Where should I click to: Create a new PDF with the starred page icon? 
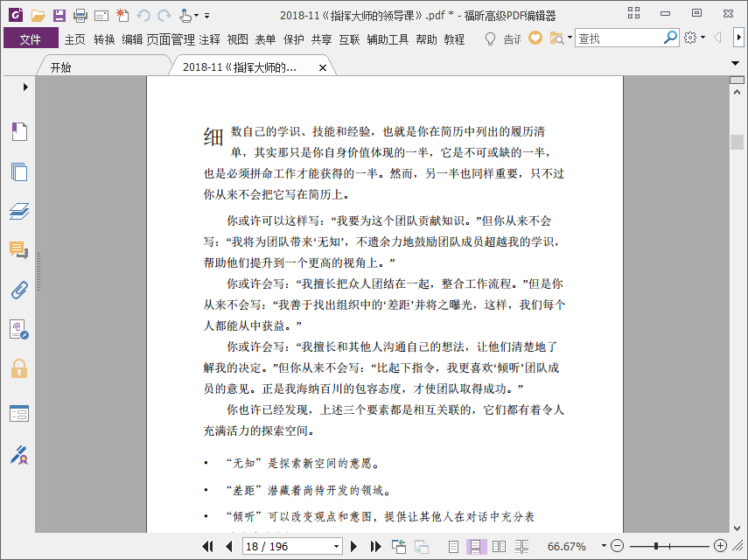point(122,15)
